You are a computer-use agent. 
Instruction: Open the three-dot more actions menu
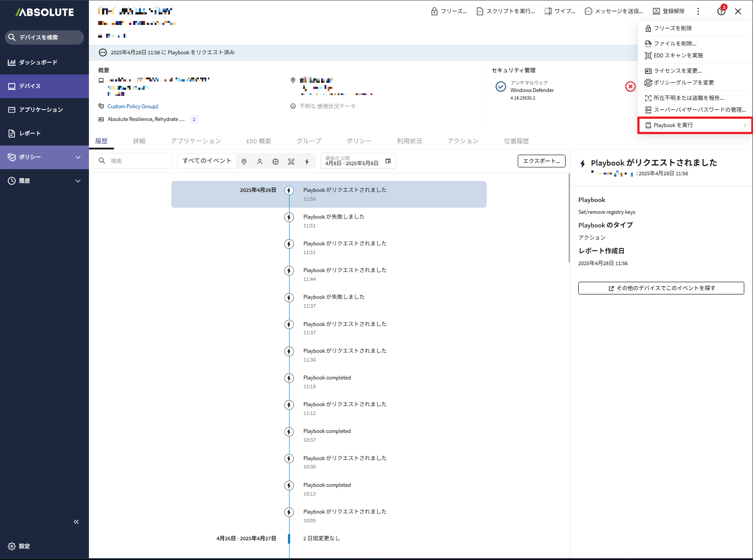coord(698,11)
